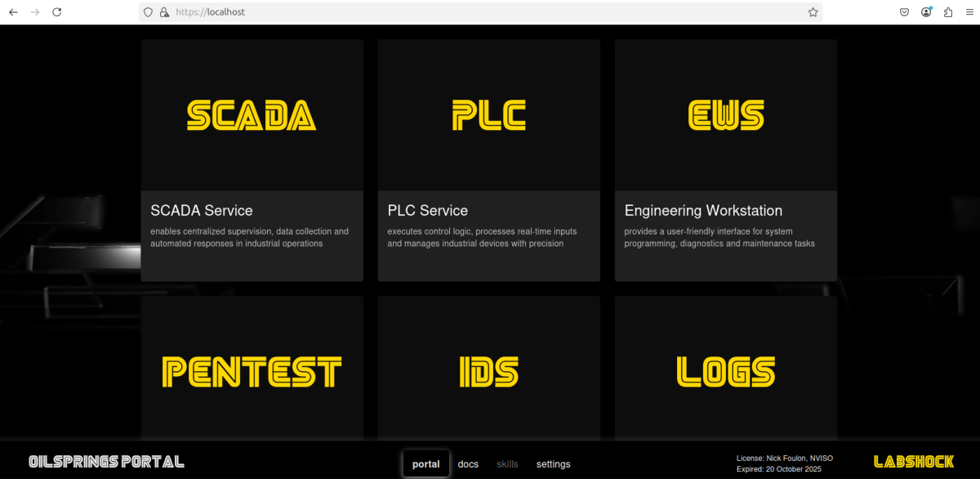980x479 pixels.
Task: Open the browser hamburger menu
Action: click(969, 12)
